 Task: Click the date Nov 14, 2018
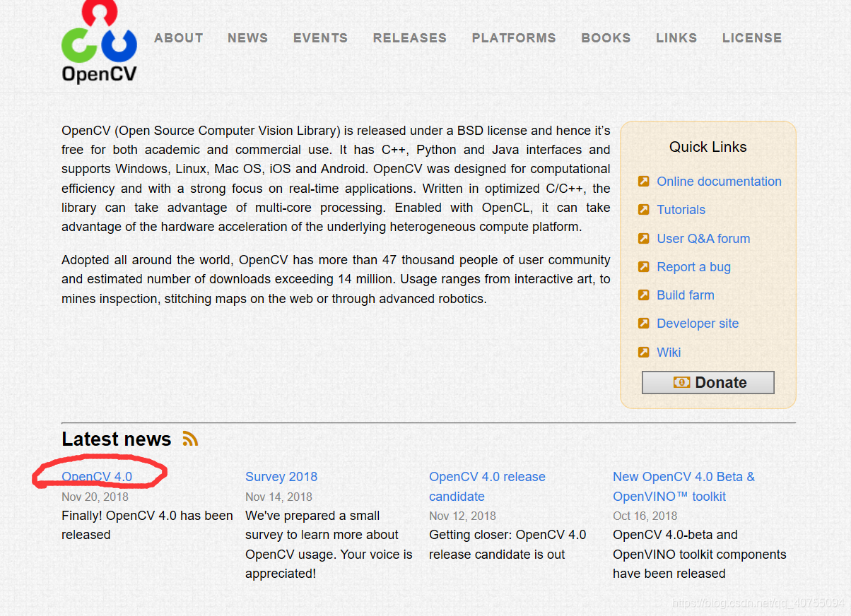(x=278, y=497)
